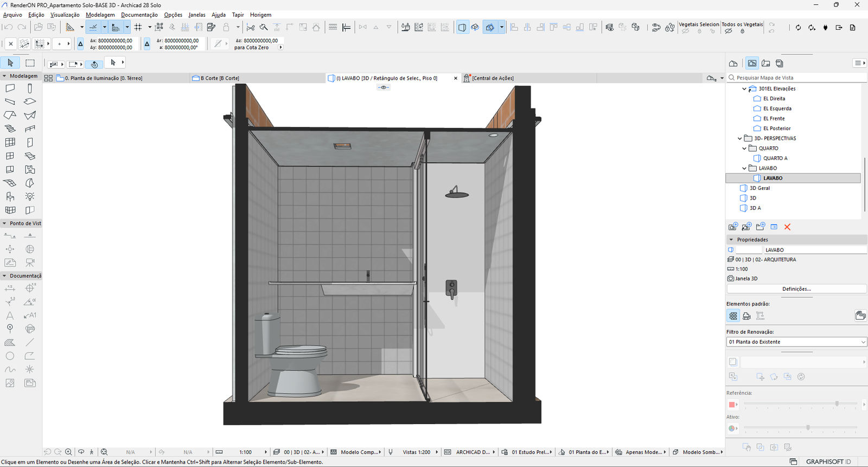The image size is (868, 467).
Task: Select the Beam tool
Action: pos(10,101)
